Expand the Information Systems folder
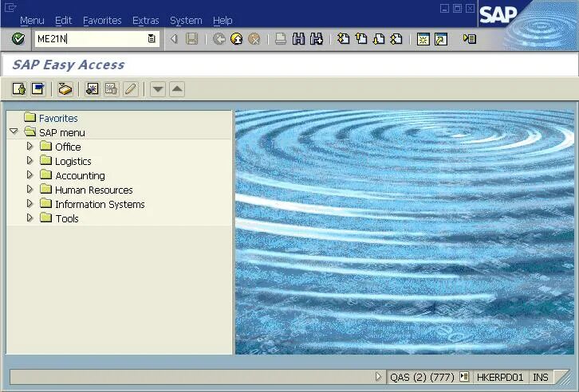Viewport: 579px width, 392px height. [30, 203]
